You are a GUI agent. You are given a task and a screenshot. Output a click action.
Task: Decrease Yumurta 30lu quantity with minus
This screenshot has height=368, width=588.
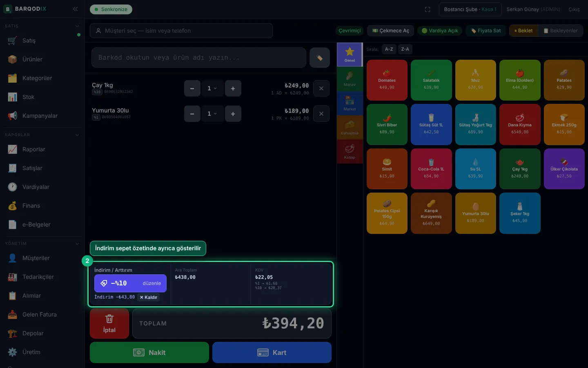click(192, 114)
